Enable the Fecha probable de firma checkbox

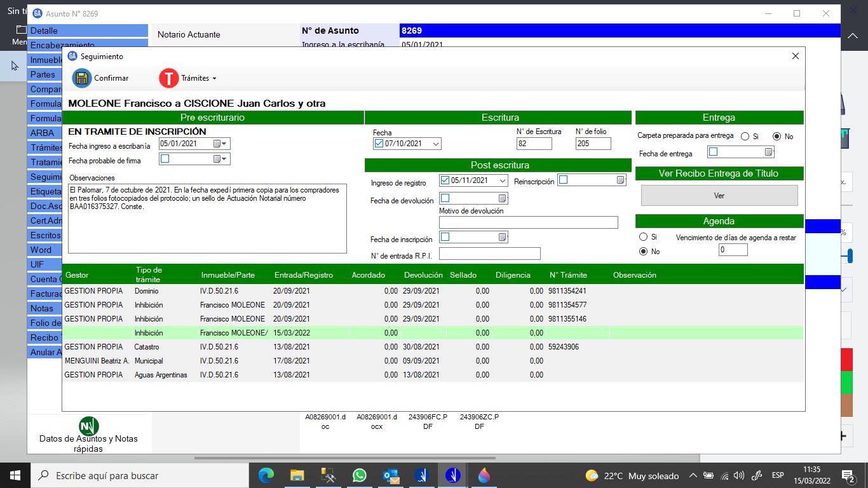pos(165,159)
